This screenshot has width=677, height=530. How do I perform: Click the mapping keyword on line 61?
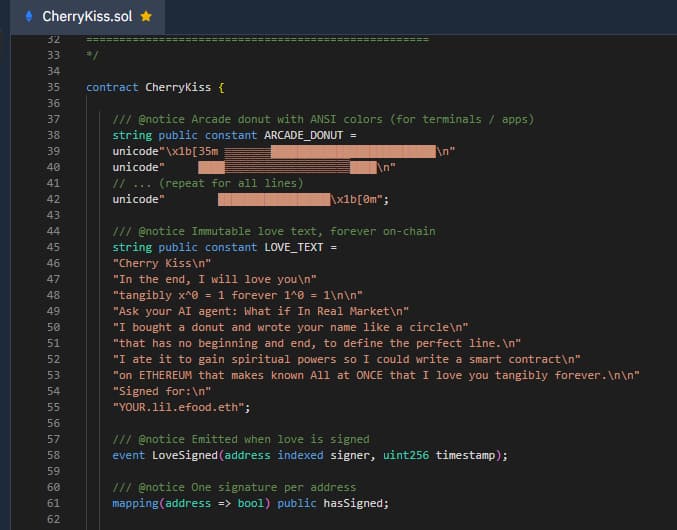(137, 503)
